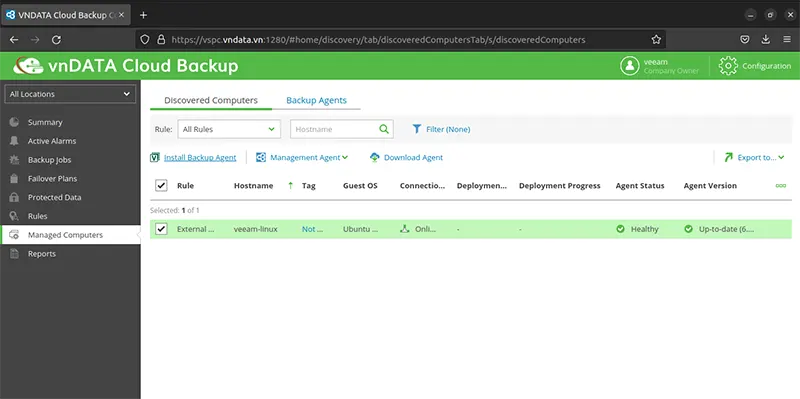Viewport: 800px width, 399px height.
Task: Click the hostname search magnifier icon
Action: (x=384, y=129)
